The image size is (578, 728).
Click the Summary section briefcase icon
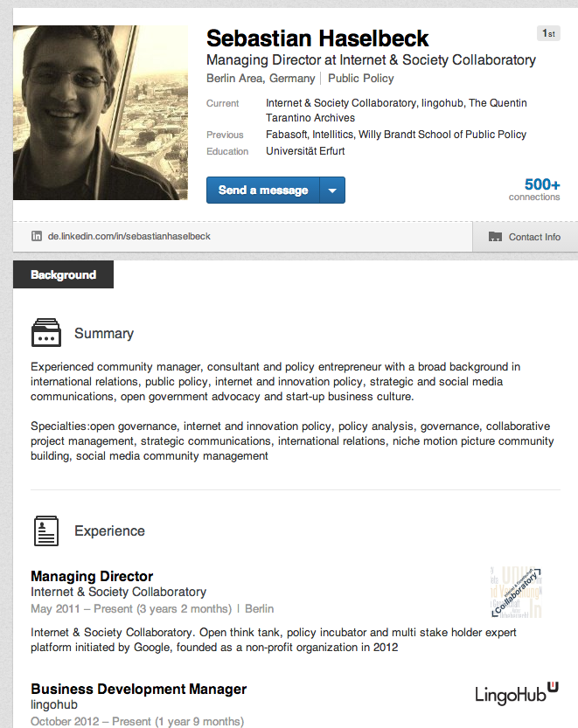click(45, 333)
